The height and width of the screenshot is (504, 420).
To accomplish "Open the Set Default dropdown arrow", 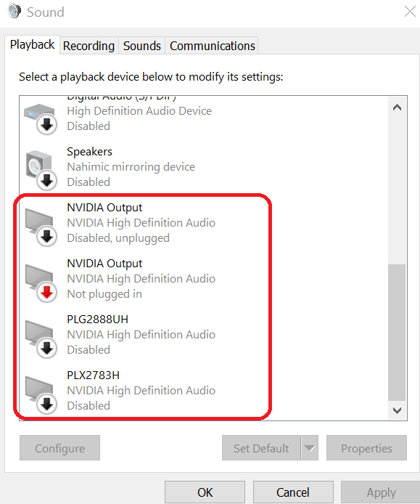I will (310, 448).
